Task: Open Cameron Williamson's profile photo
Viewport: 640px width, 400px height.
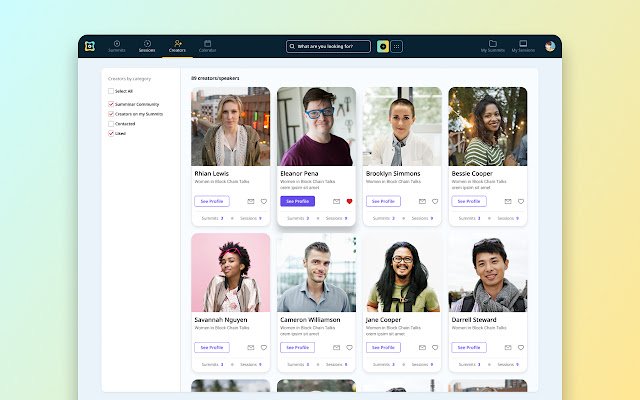Action: (316, 273)
